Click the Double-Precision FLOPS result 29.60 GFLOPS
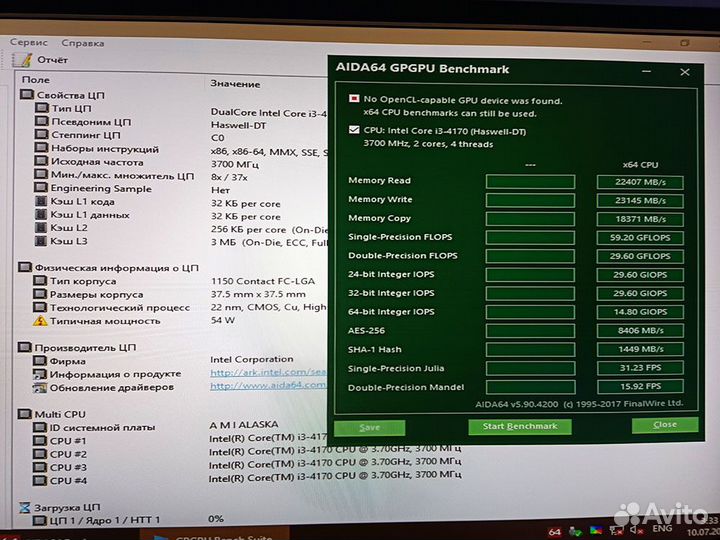Viewport: 720px width, 540px height. 640,256
